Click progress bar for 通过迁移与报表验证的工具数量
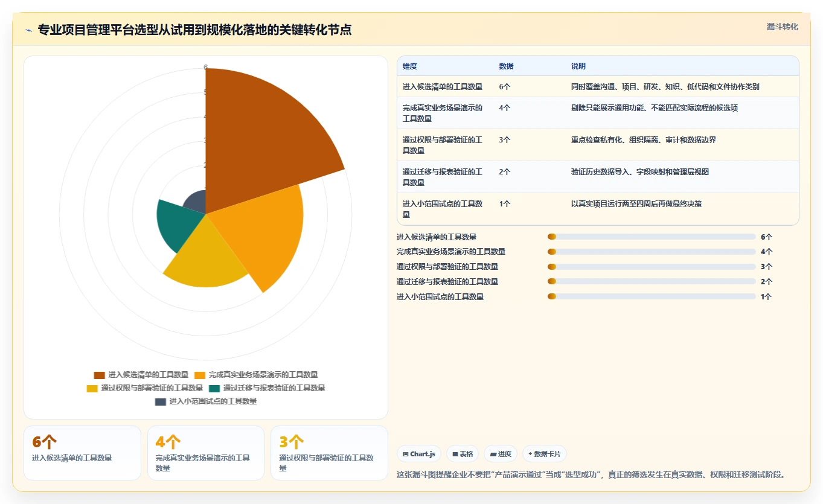This screenshot has height=504, width=823. coord(652,282)
